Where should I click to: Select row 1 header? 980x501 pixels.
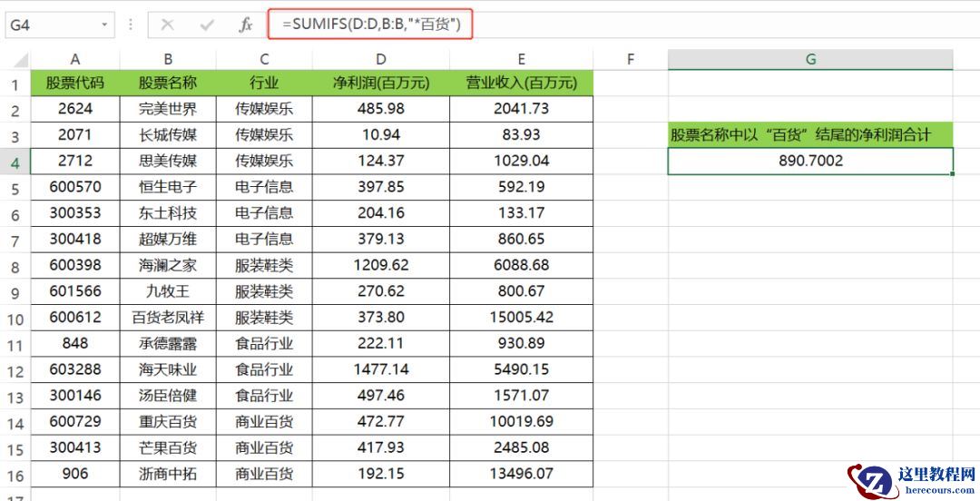[15, 83]
